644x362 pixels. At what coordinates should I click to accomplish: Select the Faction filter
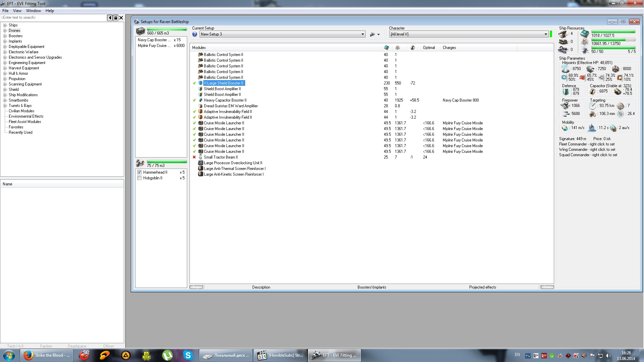click(x=46, y=346)
